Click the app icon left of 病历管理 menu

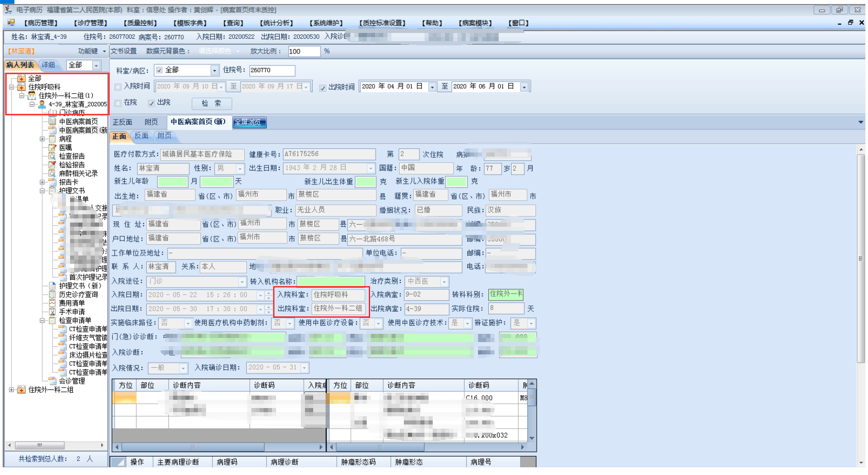click(11, 23)
